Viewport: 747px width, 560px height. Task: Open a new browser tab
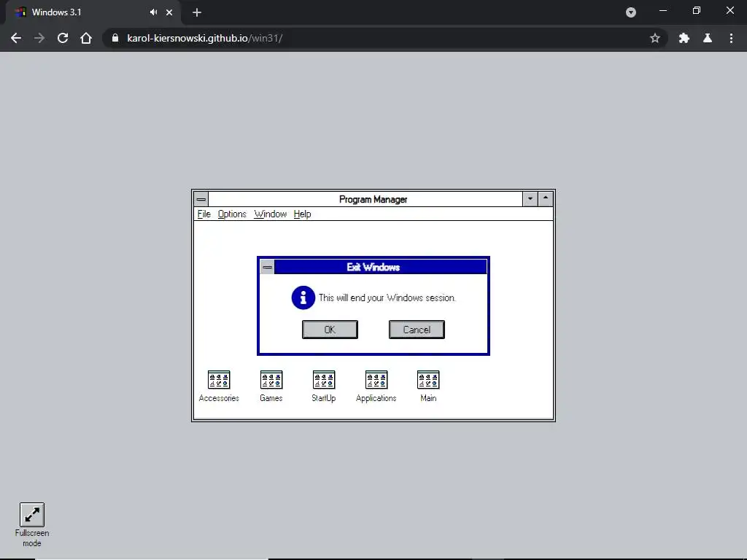(197, 12)
